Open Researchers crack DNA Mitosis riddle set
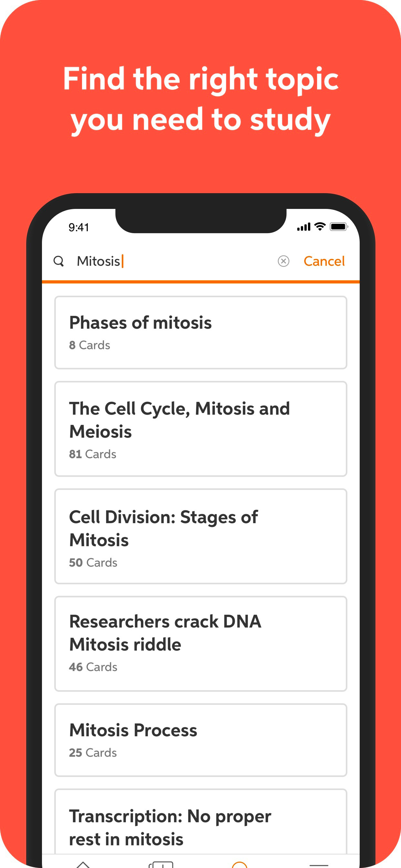This screenshot has width=401, height=868. 200,643
